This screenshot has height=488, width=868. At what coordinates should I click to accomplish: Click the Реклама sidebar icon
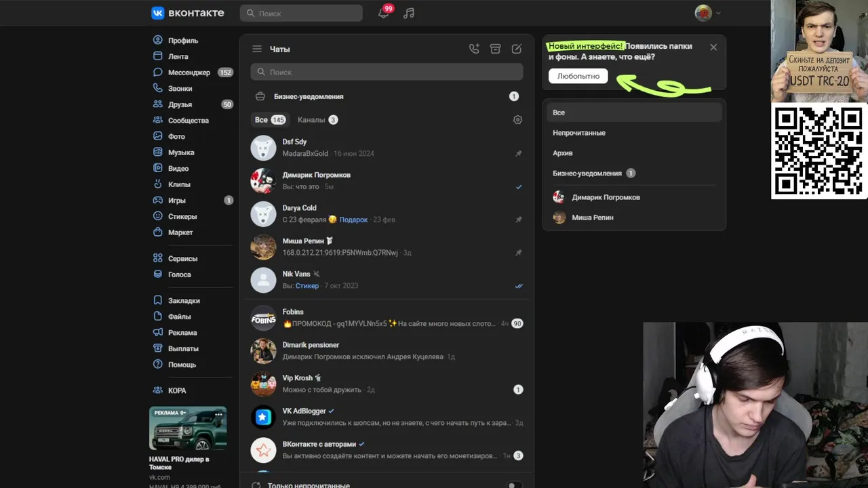pyautogui.click(x=157, y=333)
